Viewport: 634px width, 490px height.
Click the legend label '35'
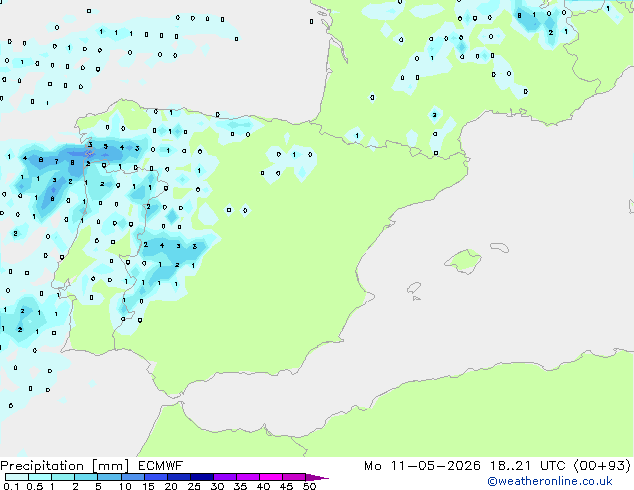(x=240, y=486)
